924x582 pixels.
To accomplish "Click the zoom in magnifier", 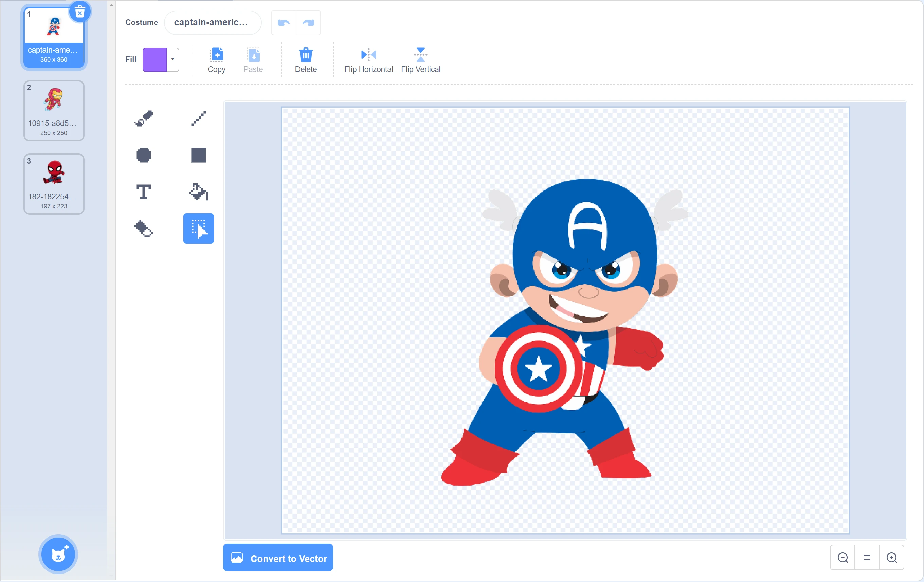I will [891, 558].
